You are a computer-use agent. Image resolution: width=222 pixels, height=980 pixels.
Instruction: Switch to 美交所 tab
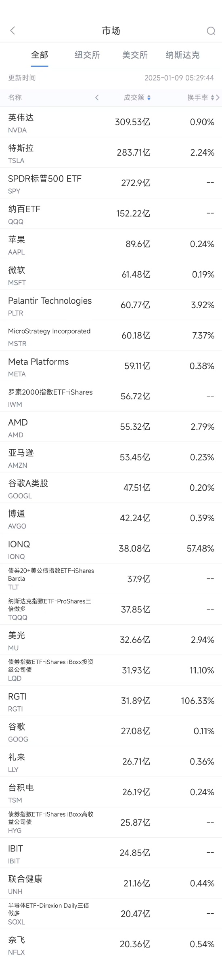pos(135,55)
